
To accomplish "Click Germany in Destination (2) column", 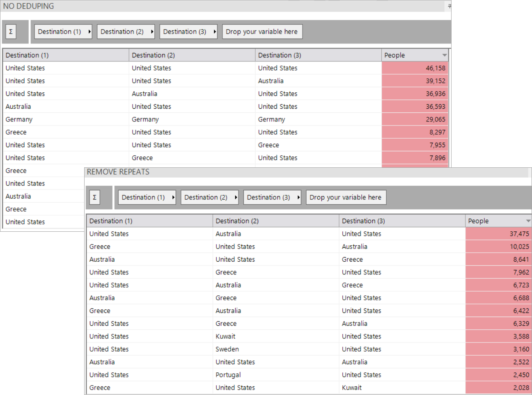I will [x=145, y=119].
